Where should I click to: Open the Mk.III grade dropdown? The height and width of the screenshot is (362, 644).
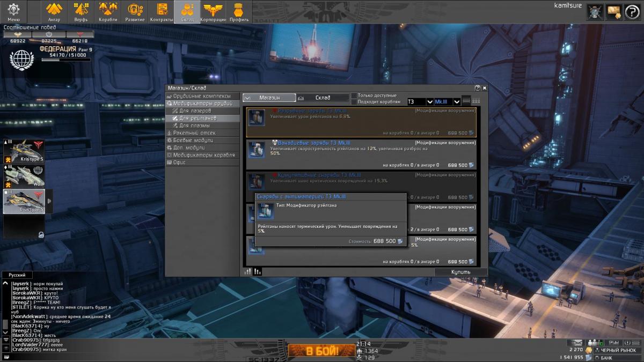click(457, 102)
